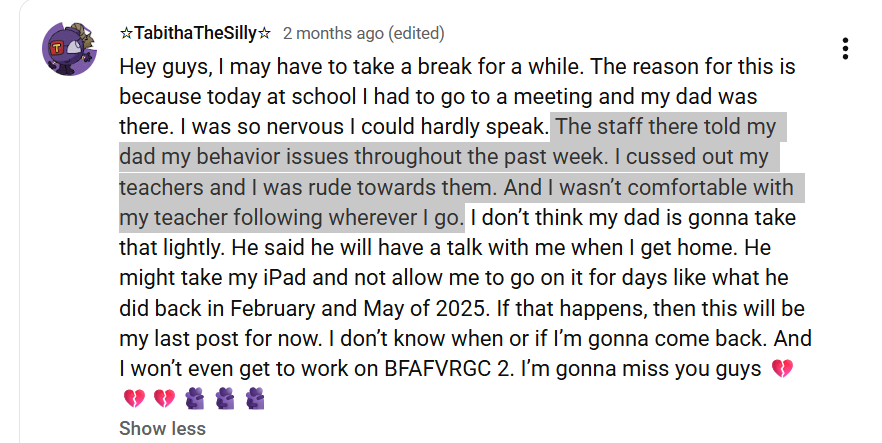882x443 pixels.
Task: Open the three-dot comment options menu
Action: 845,48
